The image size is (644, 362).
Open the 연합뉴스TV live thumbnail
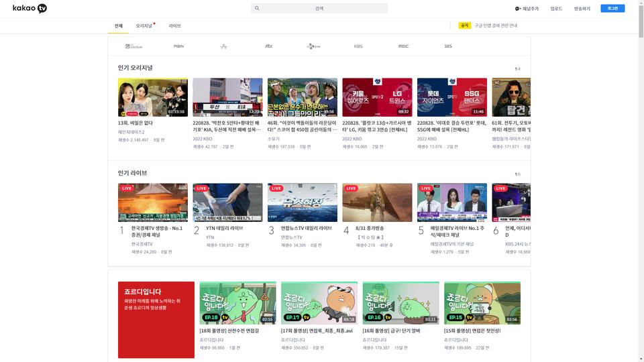303,202
